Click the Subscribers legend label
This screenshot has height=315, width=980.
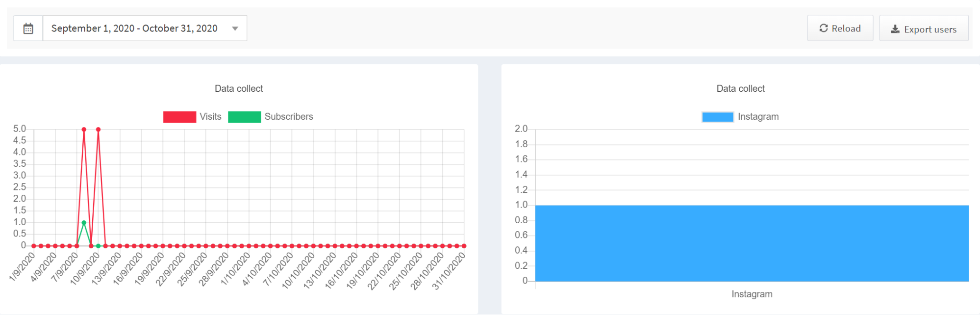[x=289, y=117]
